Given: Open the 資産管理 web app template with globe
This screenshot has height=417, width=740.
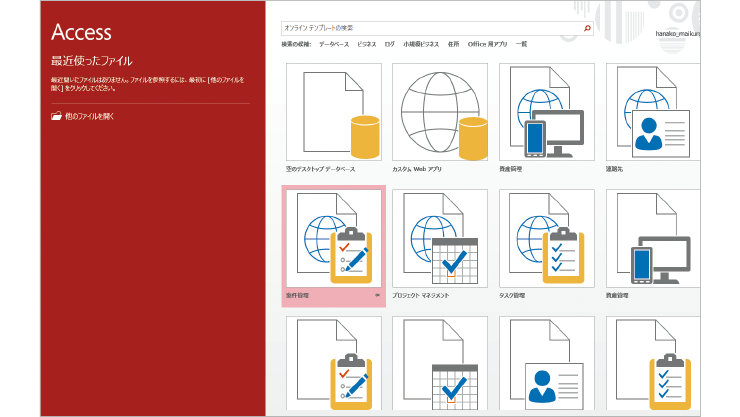Looking at the screenshot, I should coord(547,112).
